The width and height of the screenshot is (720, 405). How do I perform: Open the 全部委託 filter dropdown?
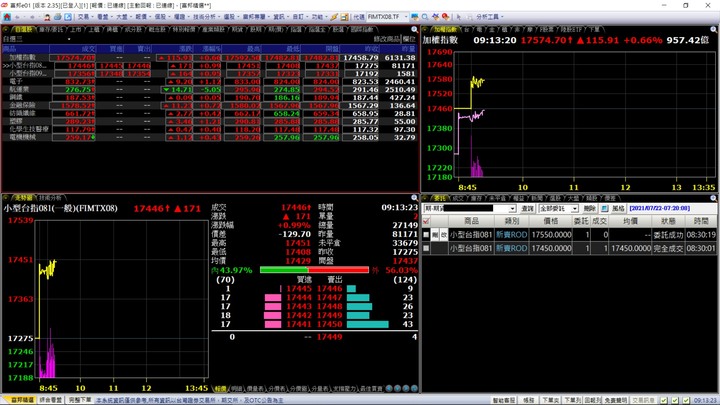(574, 208)
